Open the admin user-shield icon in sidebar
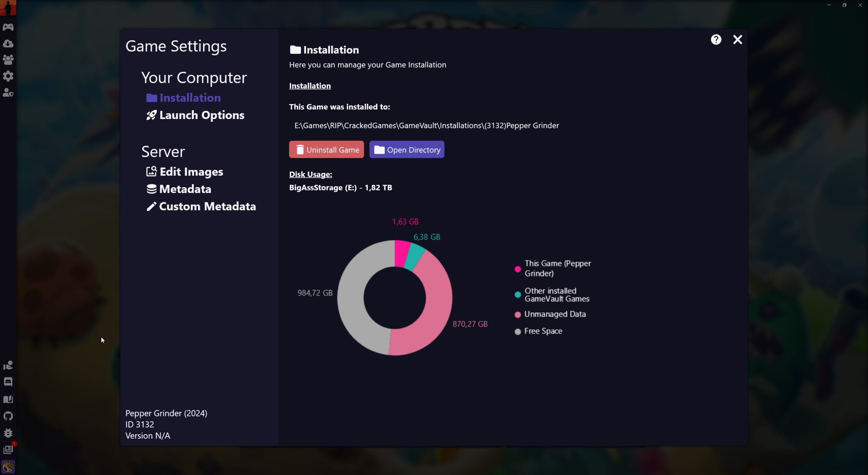 click(8, 93)
